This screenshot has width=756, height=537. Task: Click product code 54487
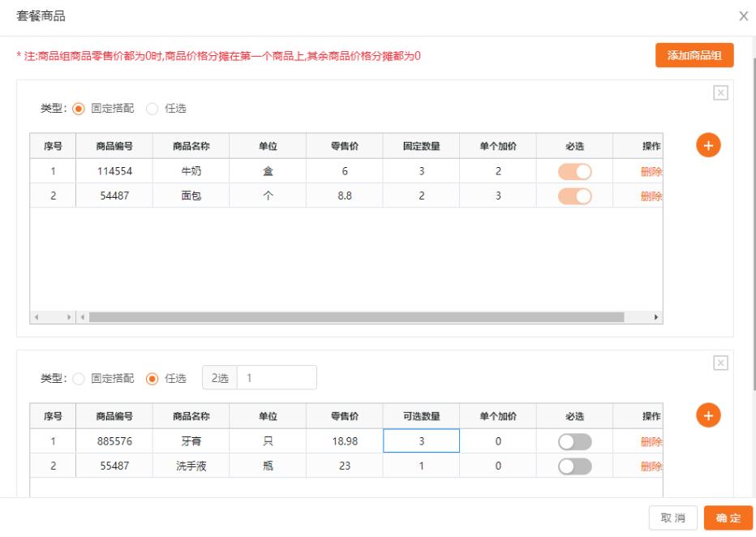[114, 195]
